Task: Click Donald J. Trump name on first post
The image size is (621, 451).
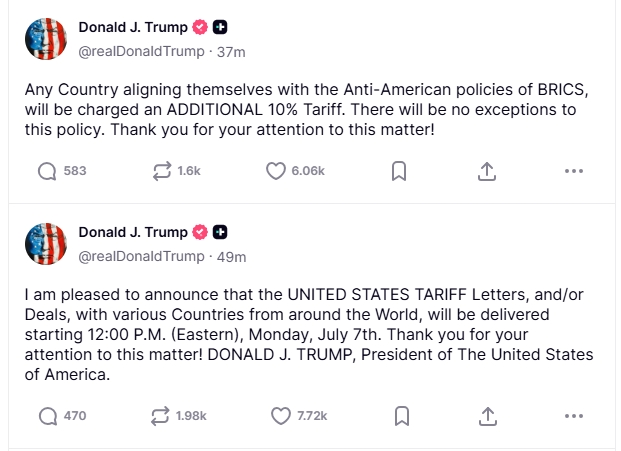Action: pos(132,27)
